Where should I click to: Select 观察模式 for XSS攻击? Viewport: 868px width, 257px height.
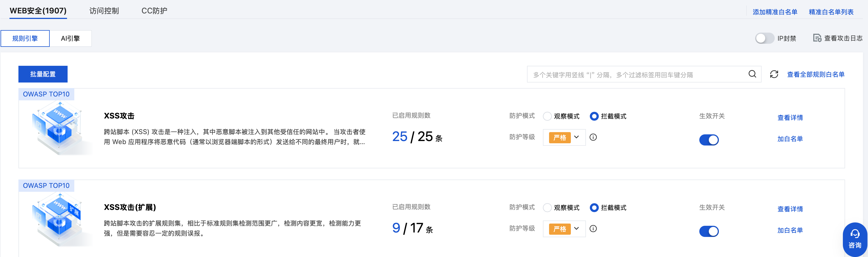[x=548, y=117]
